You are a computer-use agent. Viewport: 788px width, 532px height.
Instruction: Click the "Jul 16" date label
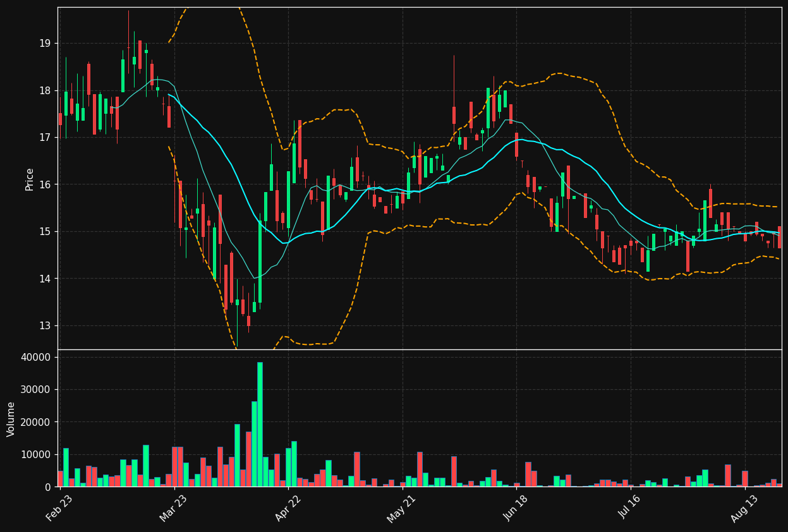[629, 507]
